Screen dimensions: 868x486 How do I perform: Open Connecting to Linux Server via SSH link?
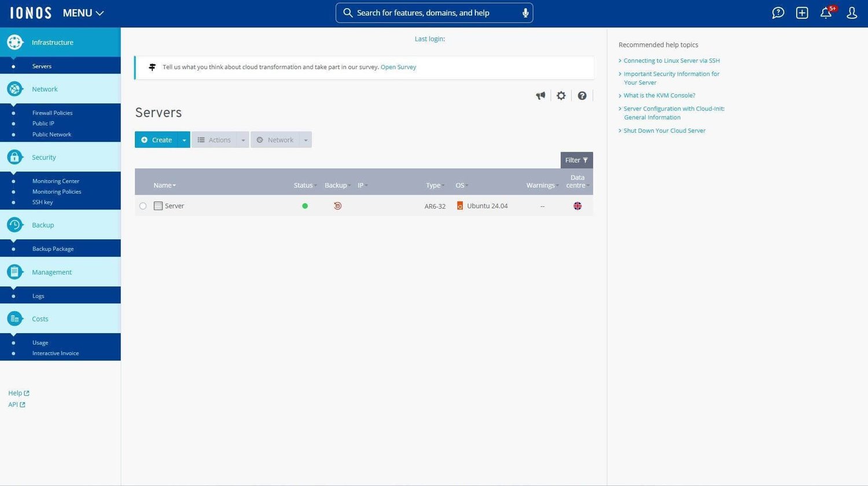click(x=672, y=60)
